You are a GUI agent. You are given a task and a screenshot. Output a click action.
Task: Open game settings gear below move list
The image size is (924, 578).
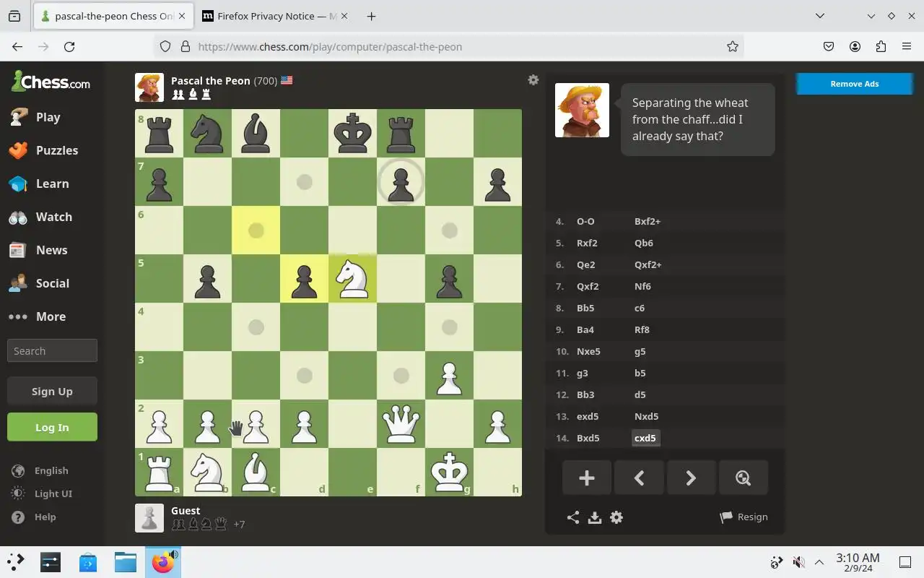(x=616, y=517)
